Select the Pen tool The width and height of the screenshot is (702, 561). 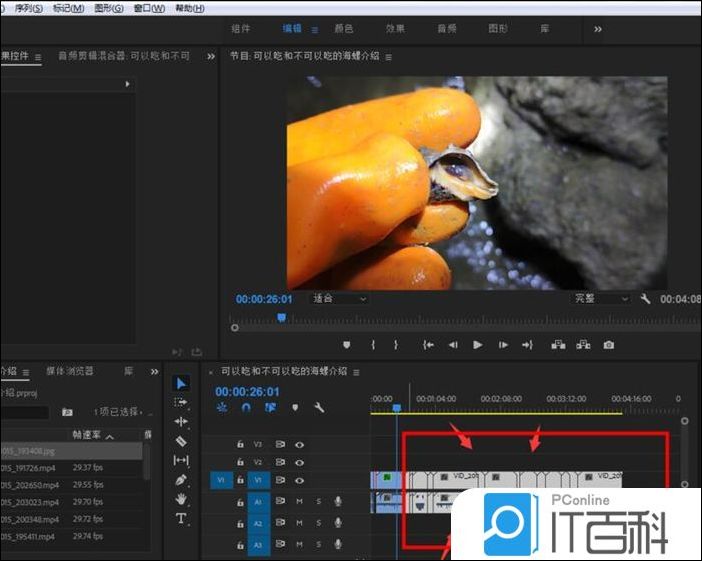point(181,479)
